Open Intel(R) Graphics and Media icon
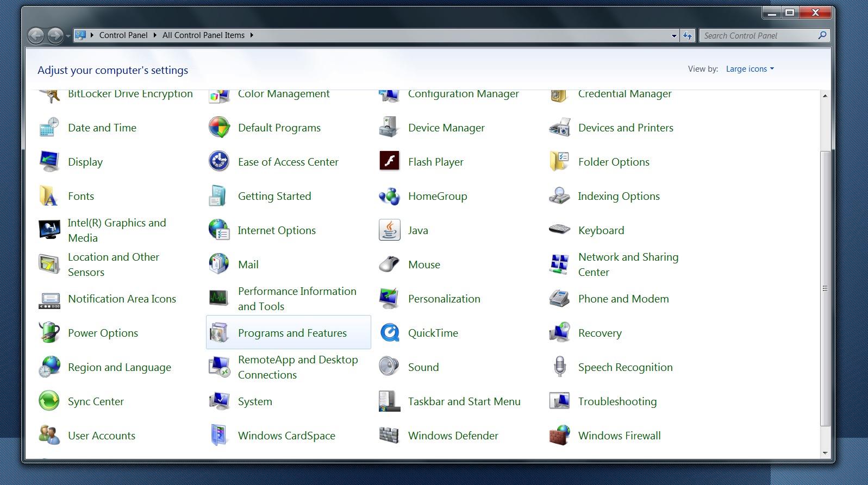 (49, 230)
